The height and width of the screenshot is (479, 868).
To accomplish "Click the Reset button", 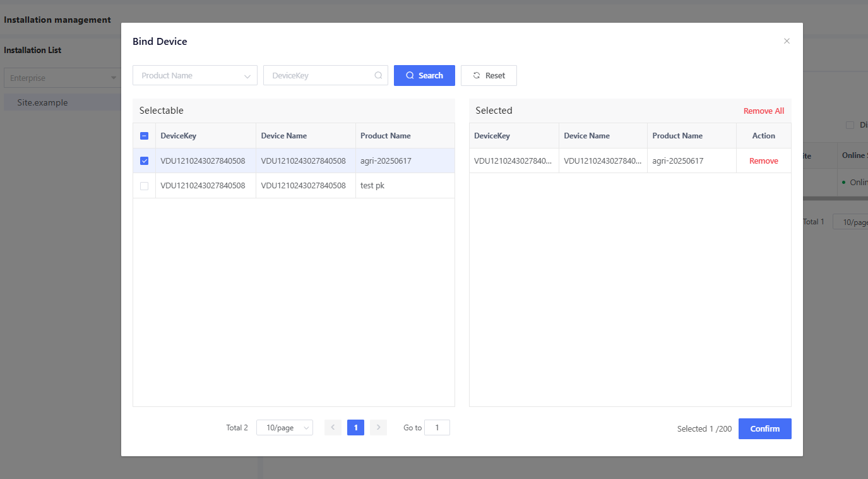I will click(x=489, y=75).
